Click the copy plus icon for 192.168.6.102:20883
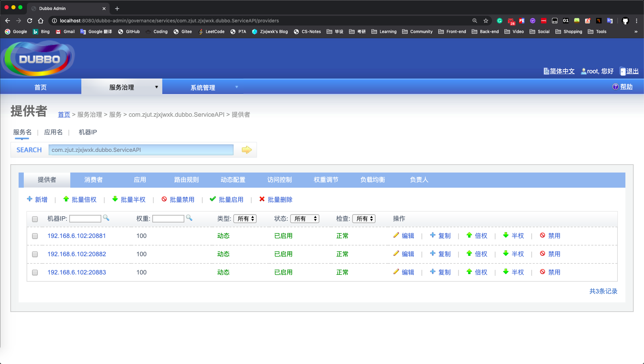 point(433,272)
